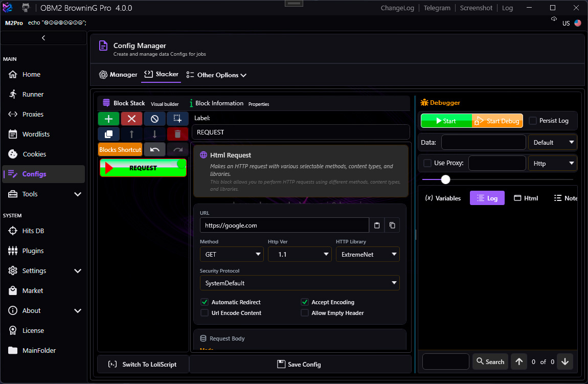This screenshot has width=588, height=384.
Task: Check Url Encode Content
Action: (205, 313)
